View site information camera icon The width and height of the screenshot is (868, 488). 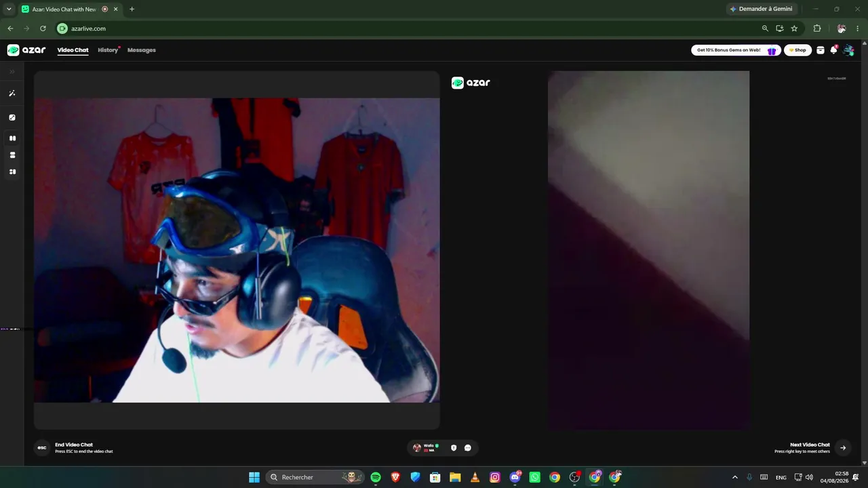(x=62, y=28)
